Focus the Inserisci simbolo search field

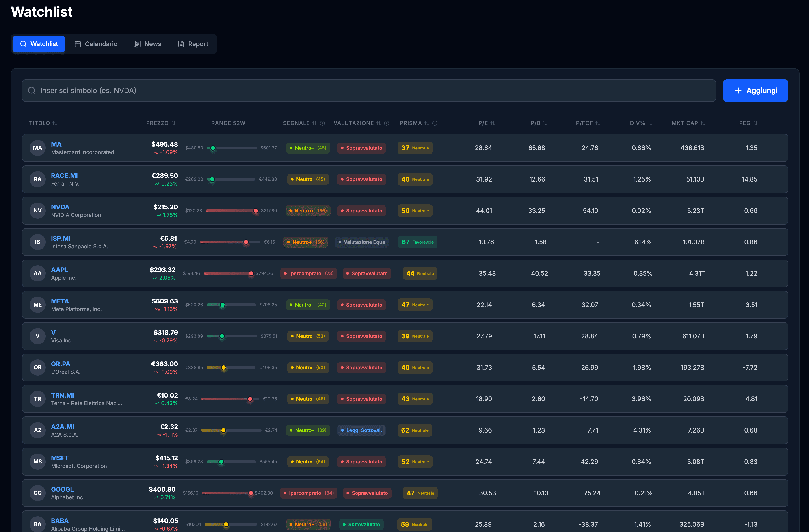click(369, 91)
